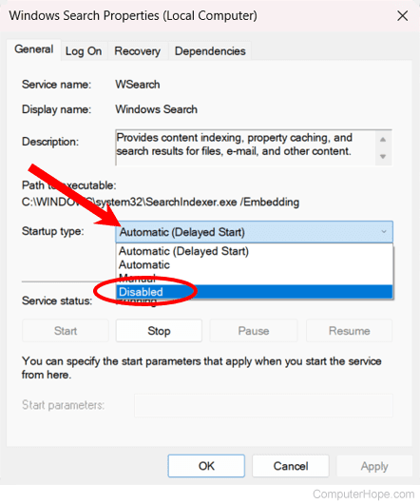Open the Log On tab
This screenshot has width=420, height=504.
point(84,51)
